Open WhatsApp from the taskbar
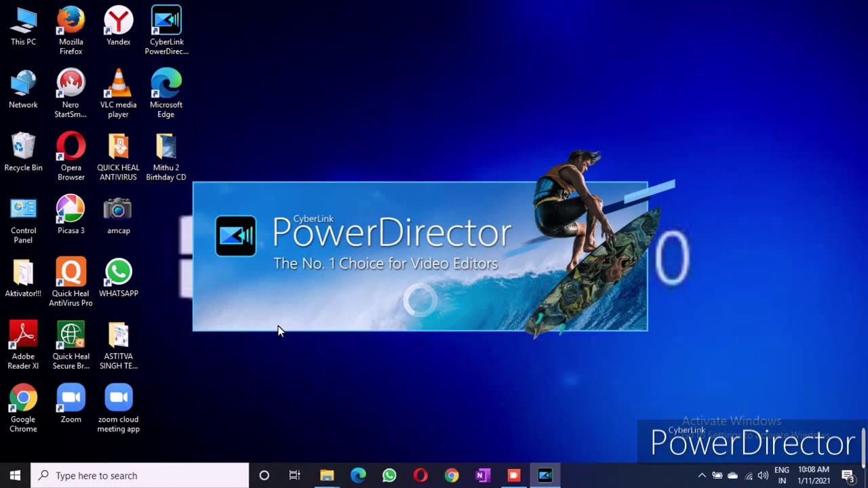The image size is (868, 488). pyautogui.click(x=389, y=475)
